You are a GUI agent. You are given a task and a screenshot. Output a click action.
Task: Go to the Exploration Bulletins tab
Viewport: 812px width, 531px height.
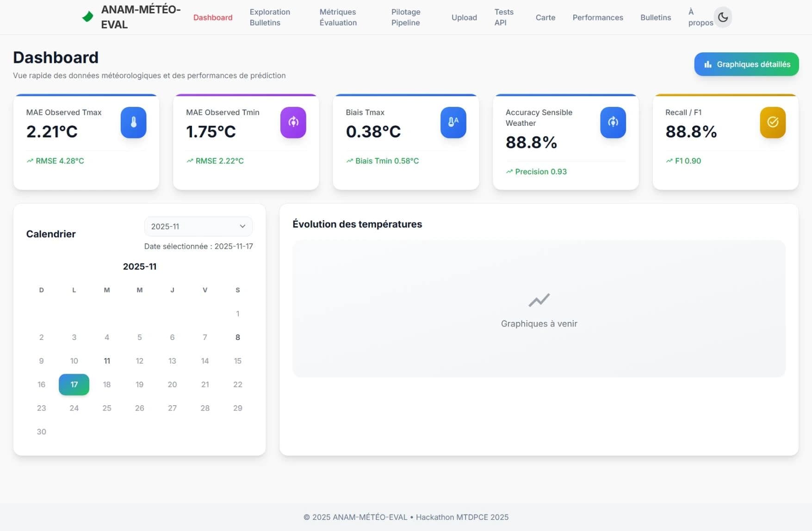pos(270,18)
